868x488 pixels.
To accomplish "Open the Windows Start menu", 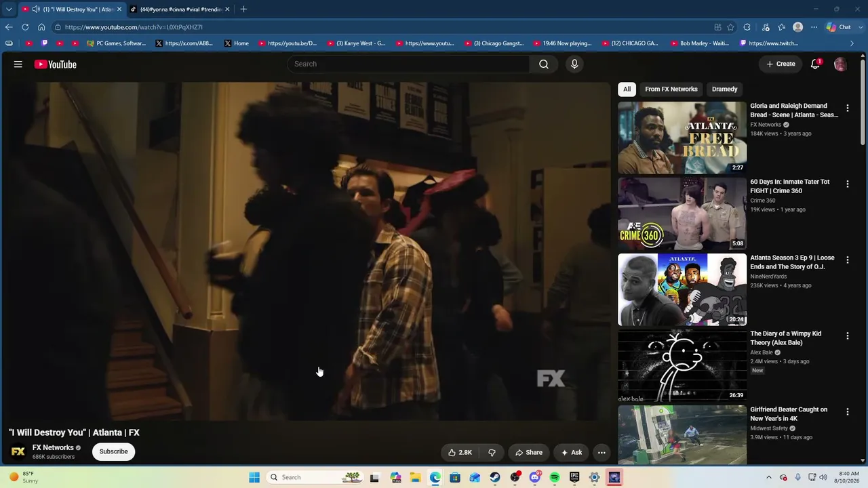I will point(254,477).
